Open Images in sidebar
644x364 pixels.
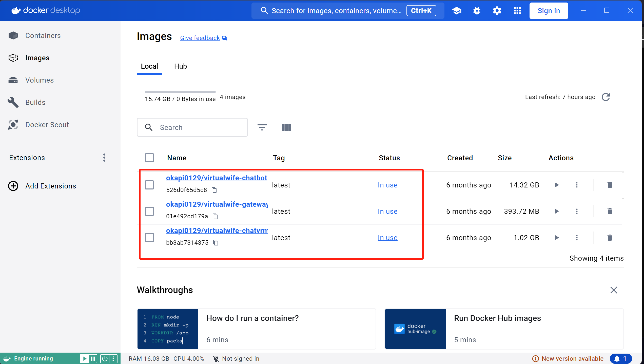pyautogui.click(x=60, y=58)
